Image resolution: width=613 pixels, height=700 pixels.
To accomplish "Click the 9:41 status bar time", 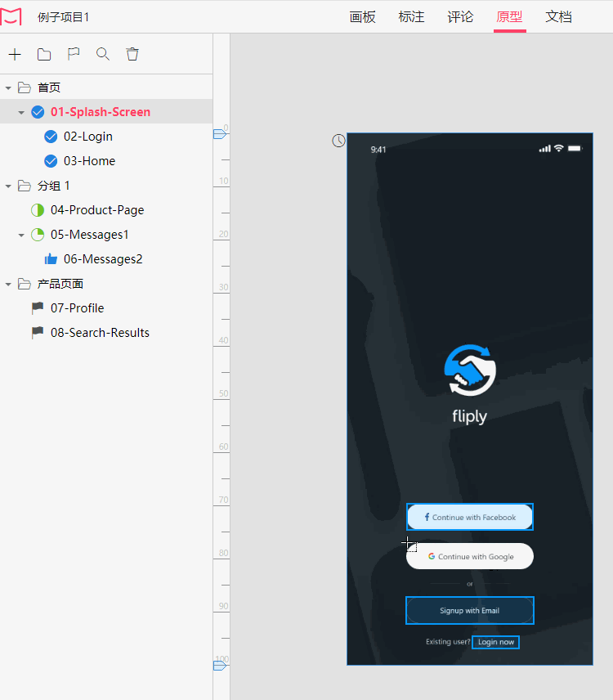I will pyautogui.click(x=378, y=150).
